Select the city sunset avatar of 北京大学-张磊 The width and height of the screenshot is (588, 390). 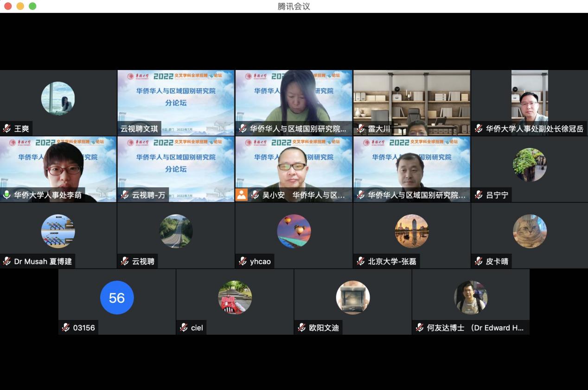click(x=412, y=231)
